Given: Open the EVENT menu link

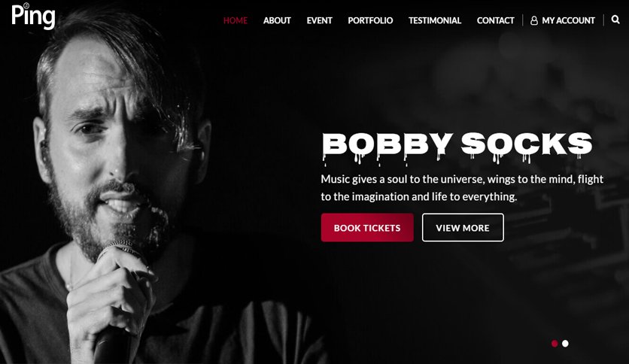Looking at the screenshot, I should [x=319, y=20].
